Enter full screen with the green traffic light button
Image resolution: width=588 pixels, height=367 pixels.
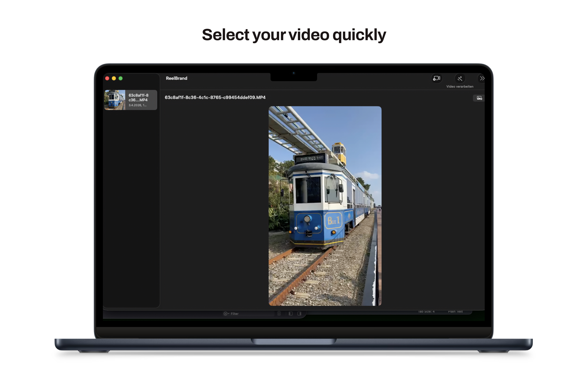point(120,78)
